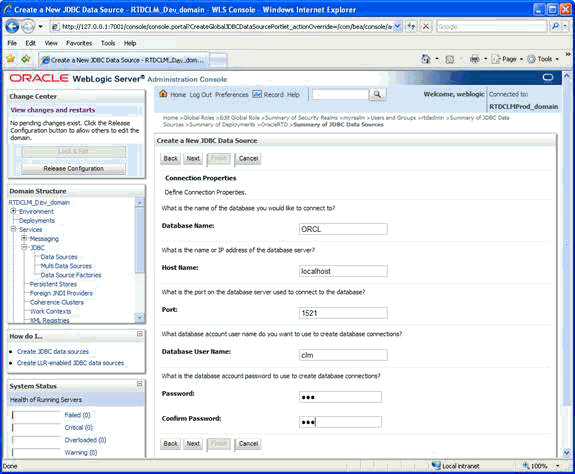Click the console search text field
This screenshot has width=575, height=474.
[340, 95]
